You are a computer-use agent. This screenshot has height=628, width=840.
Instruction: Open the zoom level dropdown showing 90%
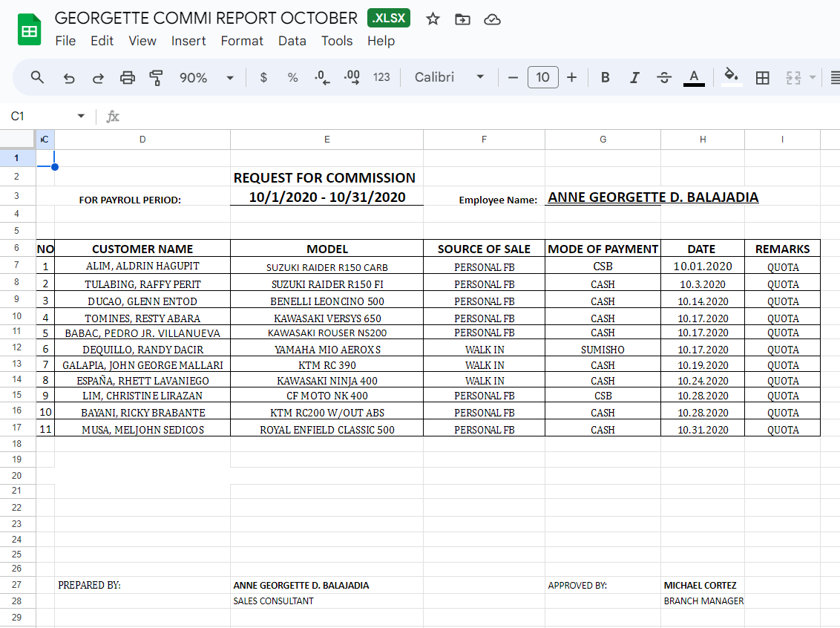click(x=206, y=78)
